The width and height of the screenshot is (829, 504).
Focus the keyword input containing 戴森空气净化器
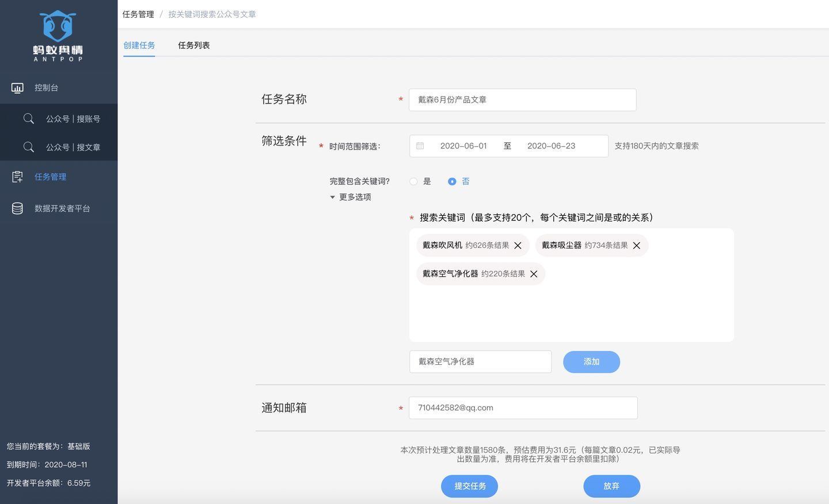pos(480,362)
